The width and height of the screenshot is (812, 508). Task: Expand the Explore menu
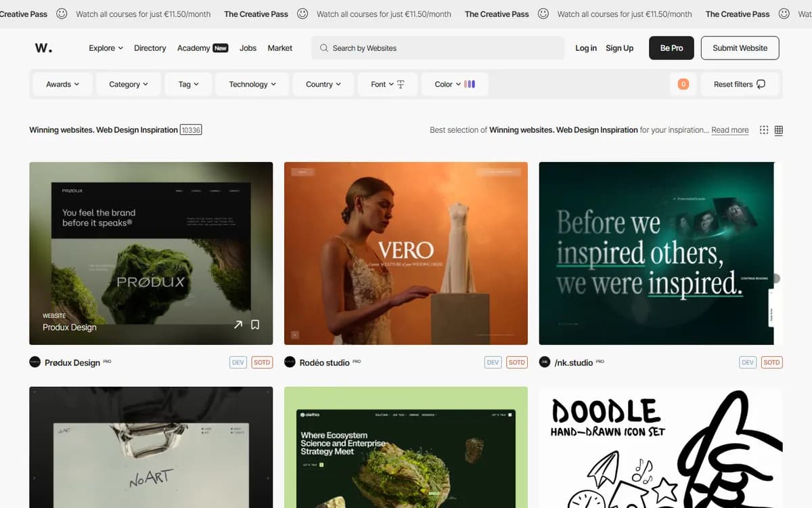coord(106,48)
